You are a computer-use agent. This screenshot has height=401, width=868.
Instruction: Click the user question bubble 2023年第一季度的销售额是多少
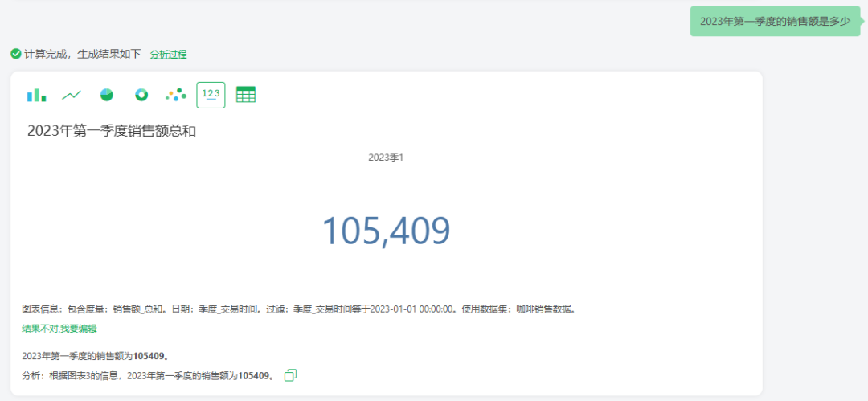coord(775,22)
